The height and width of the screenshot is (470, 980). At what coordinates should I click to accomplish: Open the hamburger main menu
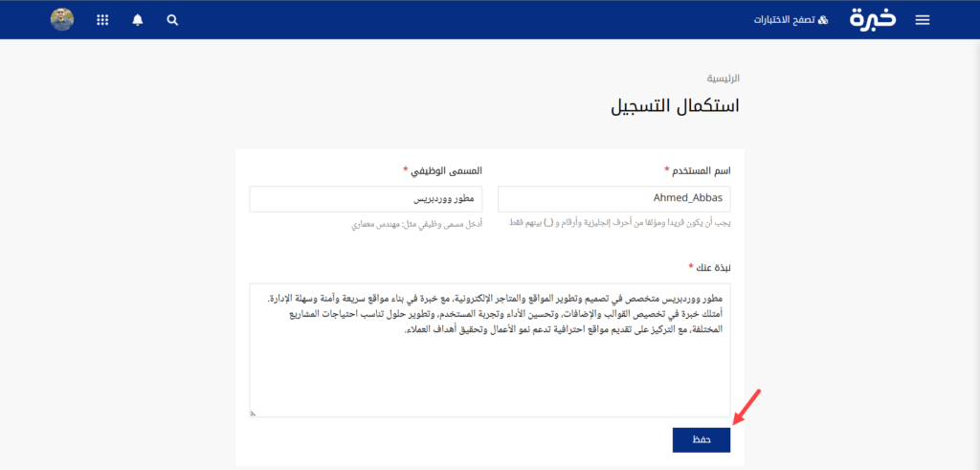[x=923, y=20]
